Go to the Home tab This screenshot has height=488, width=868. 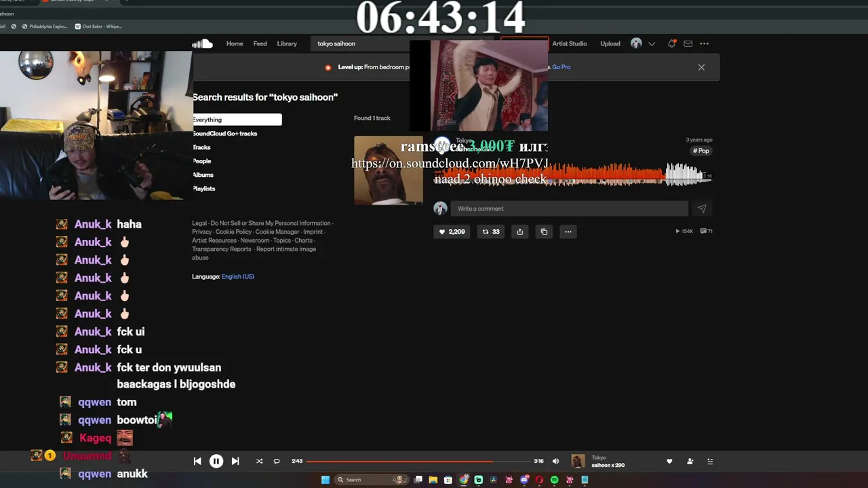[x=235, y=43]
